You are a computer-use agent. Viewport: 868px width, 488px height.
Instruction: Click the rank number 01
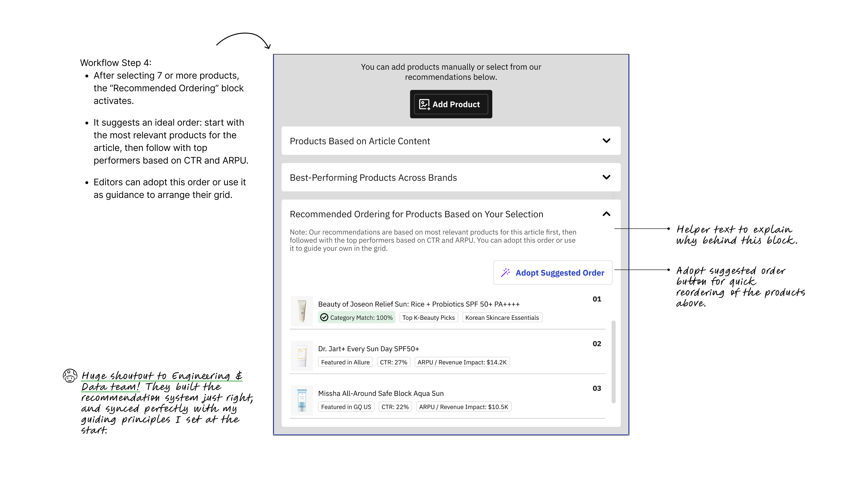[x=597, y=299]
